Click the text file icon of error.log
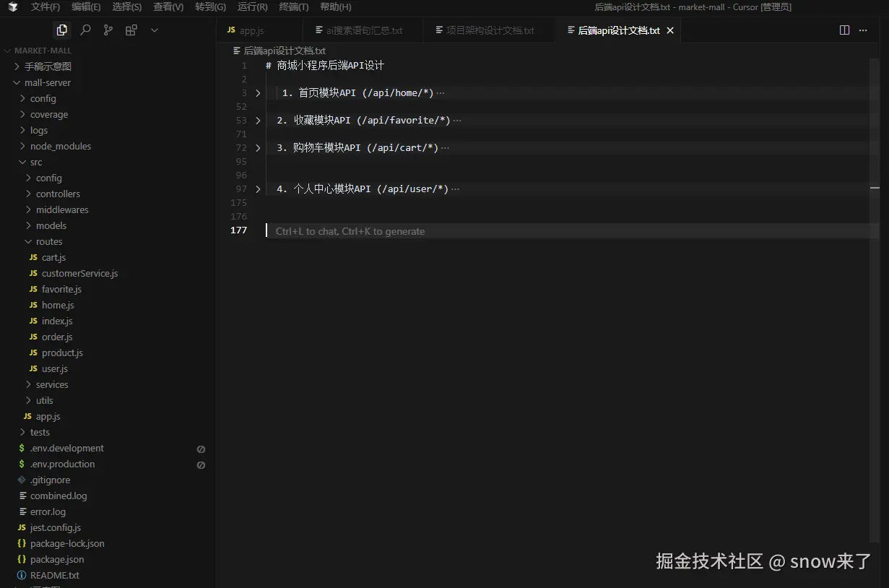Screen dimensions: 889x588 [x=22, y=511]
